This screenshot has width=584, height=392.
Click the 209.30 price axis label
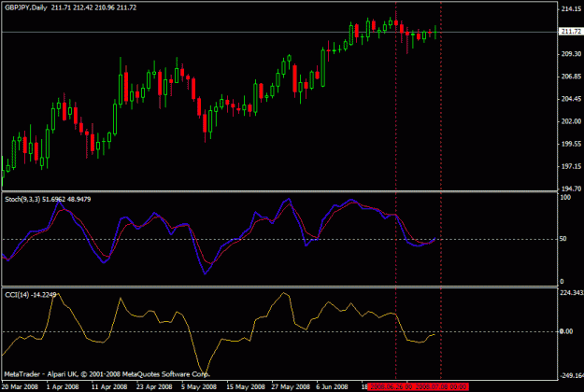[571, 54]
